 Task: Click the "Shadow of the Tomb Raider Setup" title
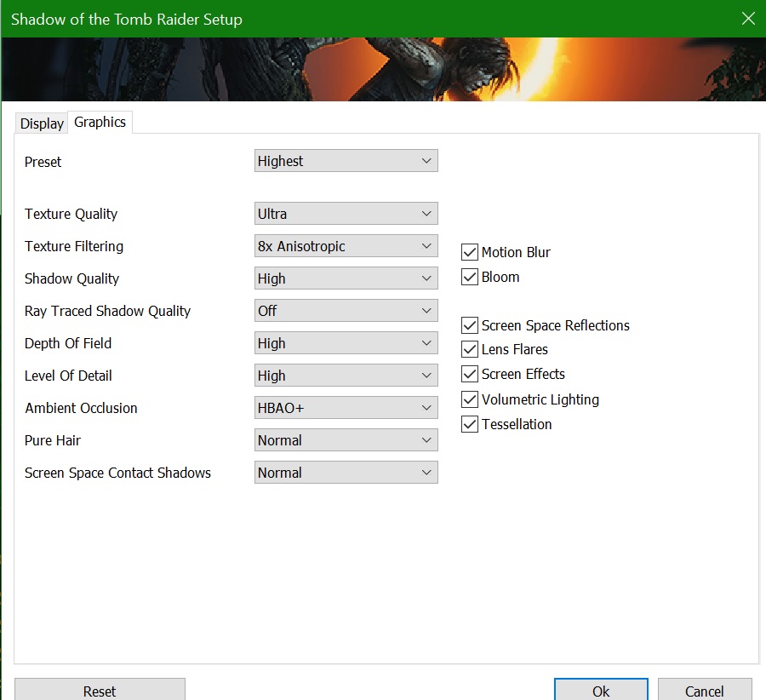tap(127, 19)
